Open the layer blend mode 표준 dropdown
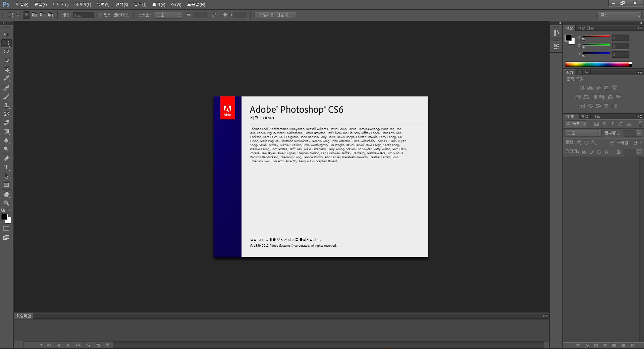This screenshot has width=644, height=349. coord(583,133)
